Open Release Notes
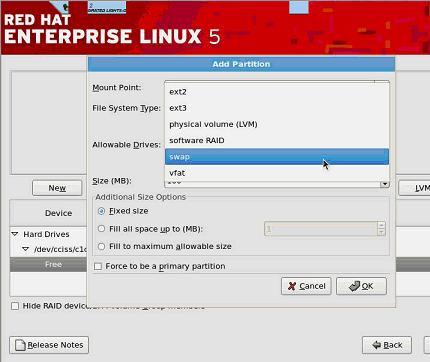430x362 pixels. [x=49, y=345]
